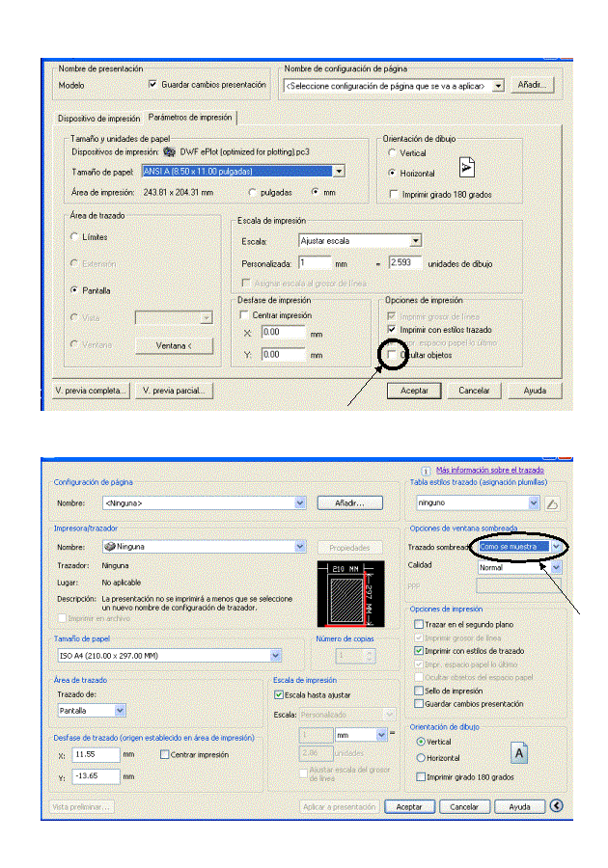608x868 pixels.
Task: Switch to Parámetros de impresión tab
Action: (x=190, y=118)
